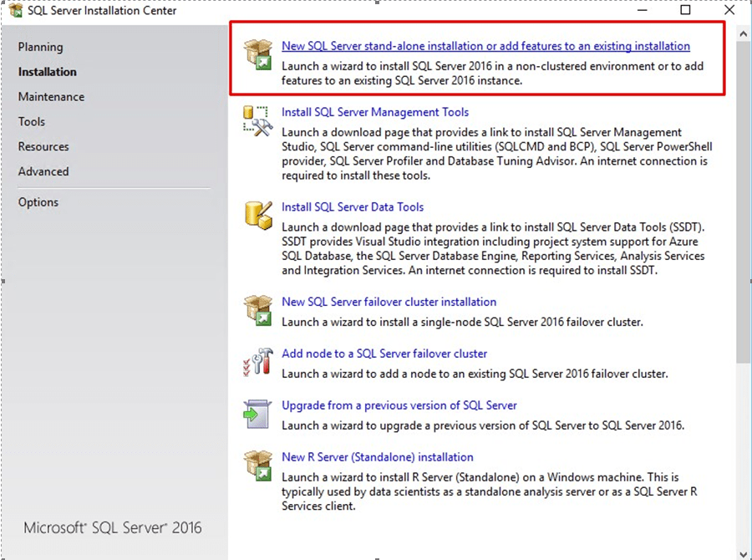752x560 pixels.
Task: Launch New SQL Server stand-alone installation link
Action: coord(485,46)
